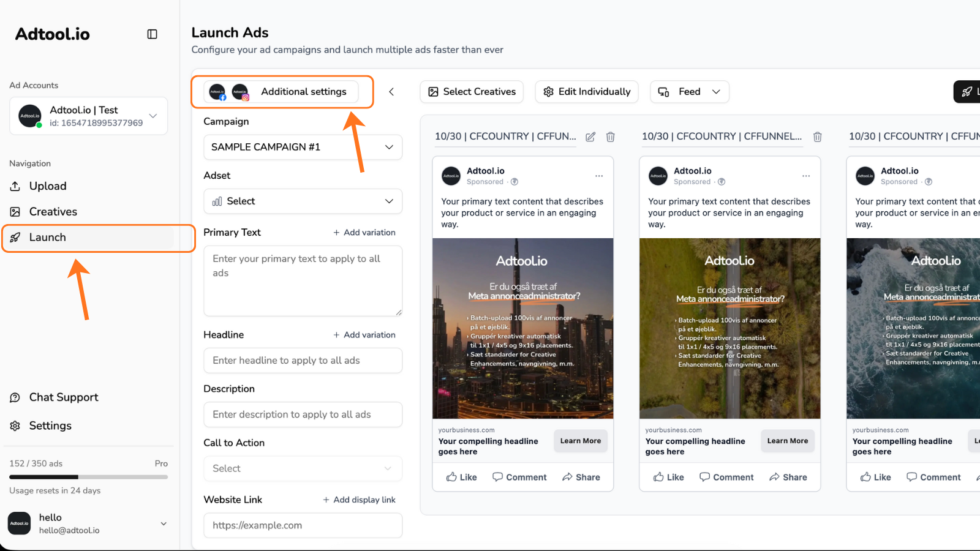Click "Usage resets in 24 days" text

tap(55, 490)
